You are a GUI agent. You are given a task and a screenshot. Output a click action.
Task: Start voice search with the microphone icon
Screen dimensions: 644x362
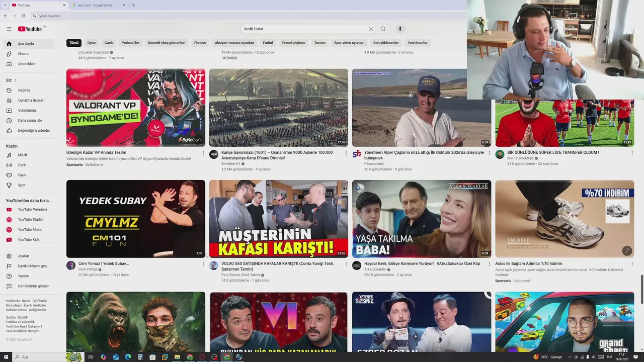pyautogui.click(x=400, y=29)
